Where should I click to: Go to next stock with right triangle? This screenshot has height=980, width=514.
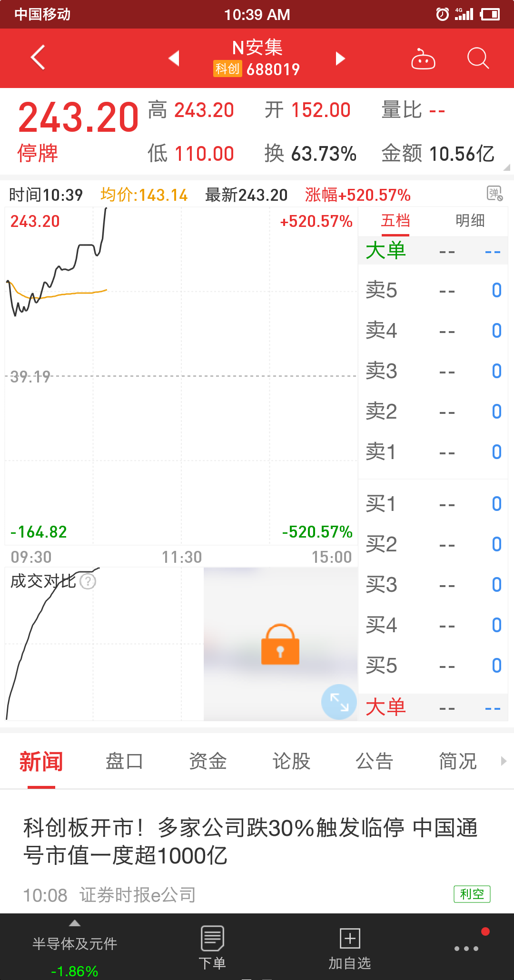tap(340, 58)
